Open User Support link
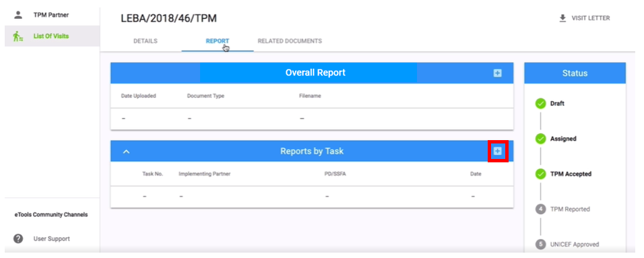Image resolution: width=644 pixels, height=258 pixels. point(52,238)
